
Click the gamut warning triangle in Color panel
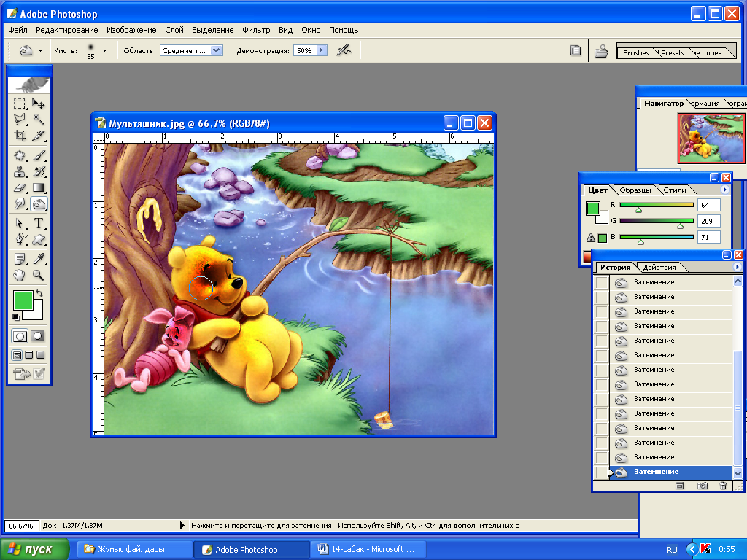coord(591,238)
